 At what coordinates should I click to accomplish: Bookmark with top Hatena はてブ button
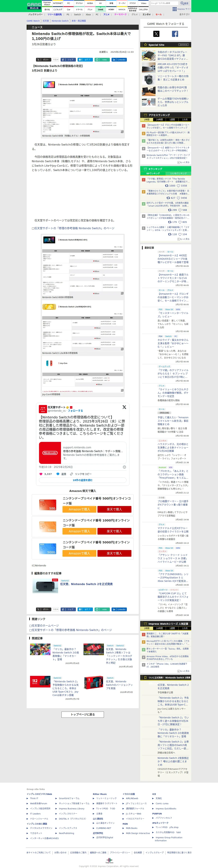click(x=85, y=60)
